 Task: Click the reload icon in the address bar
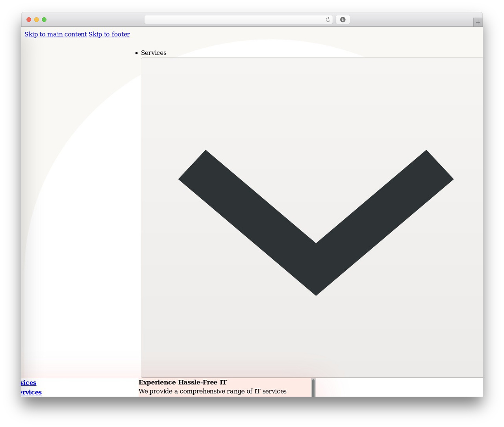click(328, 20)
